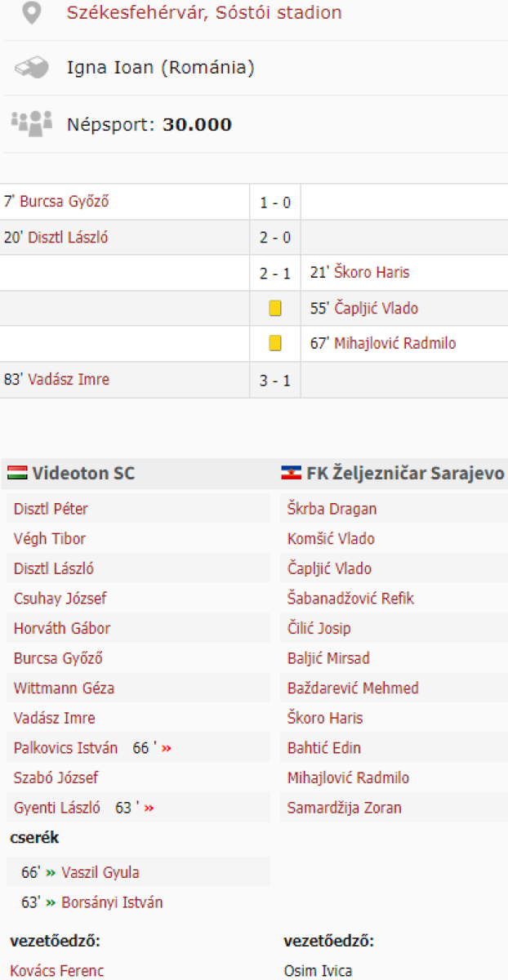Click green arrow before Vaszil Gyula
Screen dimensions: 508x980
click(x=51, y=872)
